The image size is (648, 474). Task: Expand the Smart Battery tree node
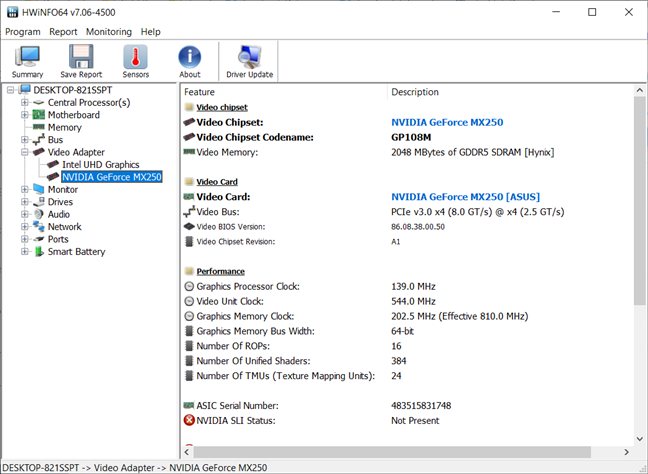coord(25,251)
